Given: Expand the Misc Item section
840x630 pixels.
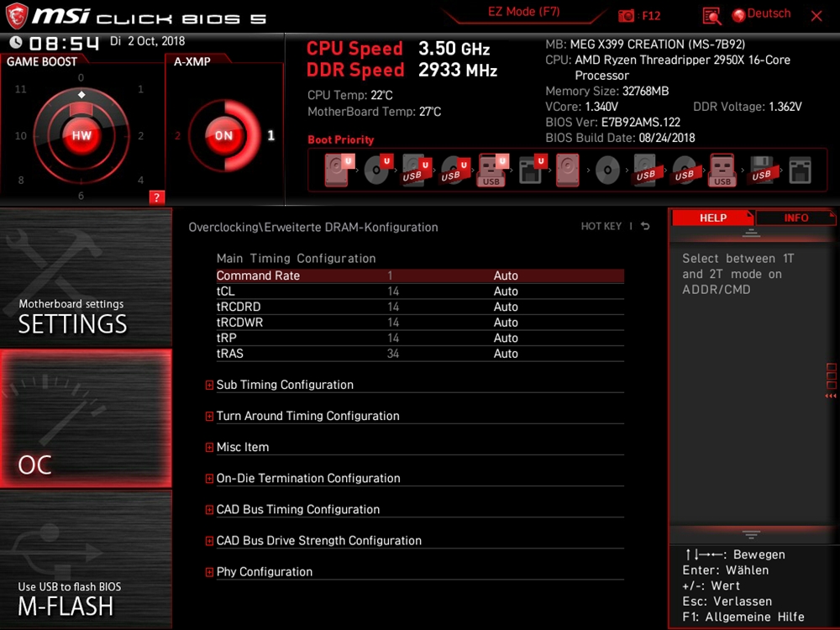Looking at the screenshot, I should [x=209, y=448].
